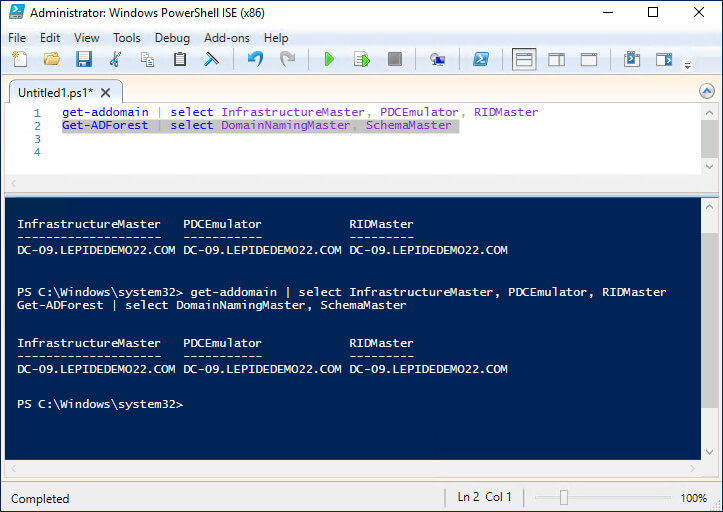Stop Operation with the grey square icon
The image size is (723, 512).
(395, 59)
